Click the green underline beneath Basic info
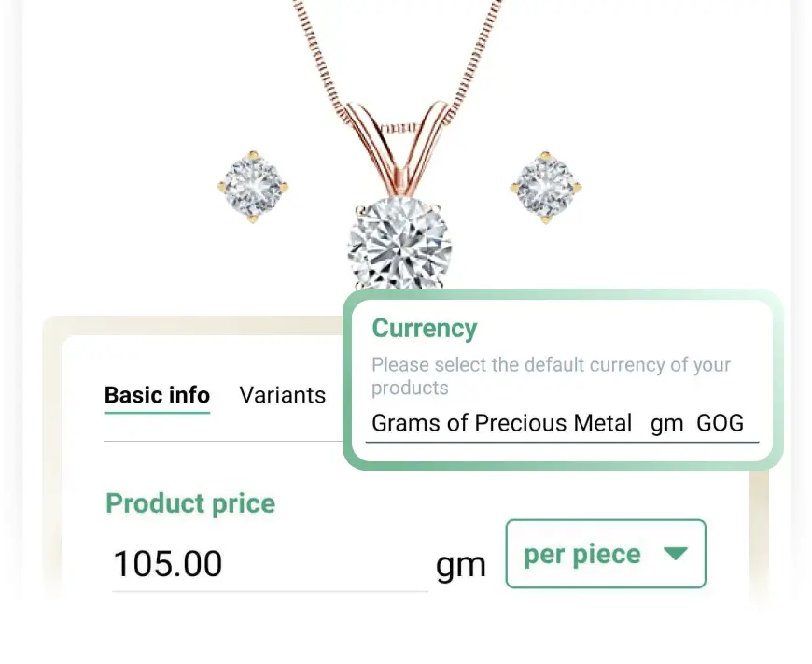 click(157, 413)
